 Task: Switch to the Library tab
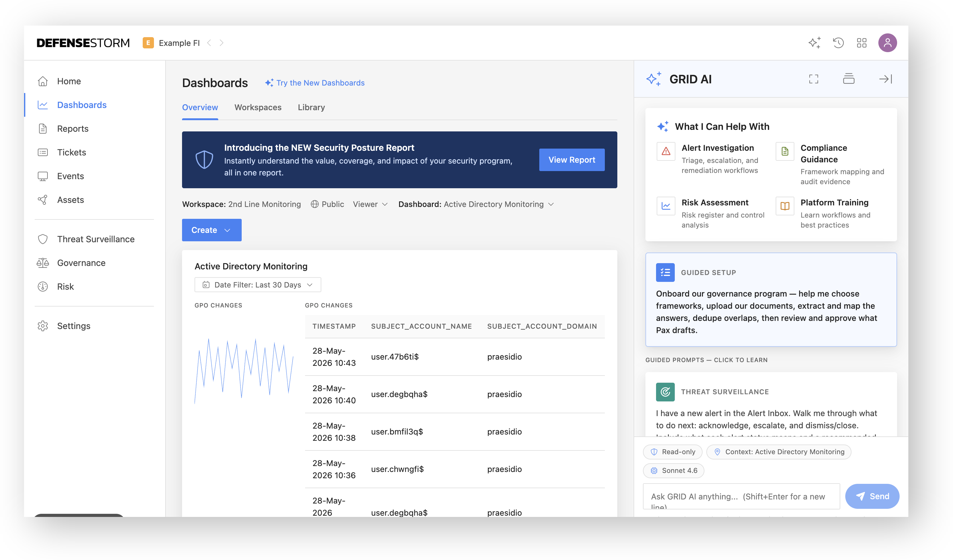(311, 107)
